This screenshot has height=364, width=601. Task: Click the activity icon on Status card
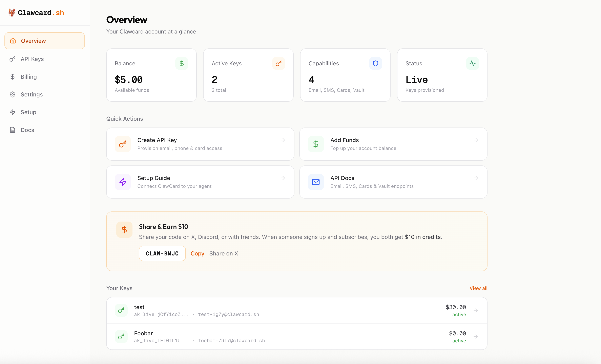pyautogui.click(x=472, y=63)
